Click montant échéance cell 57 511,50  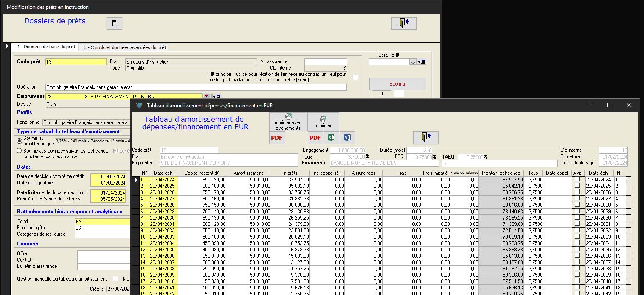pos(501,281)
